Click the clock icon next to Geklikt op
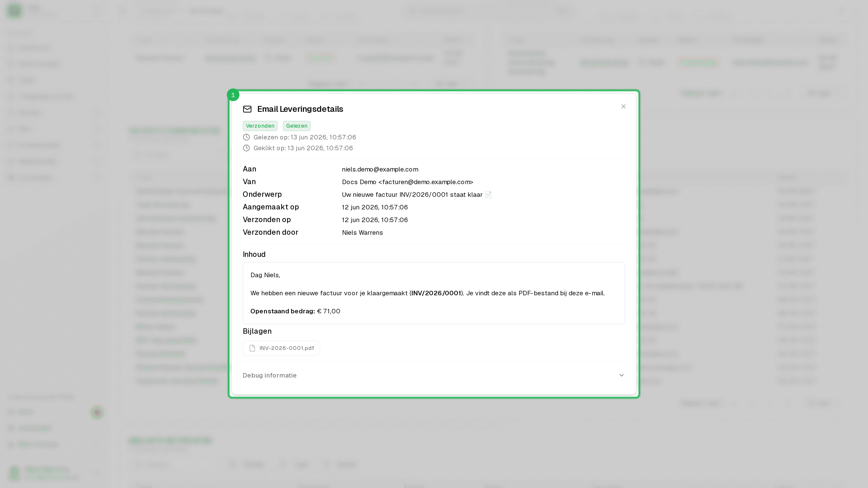The width and height of the screenshot is (868, 488). (246, 148)
